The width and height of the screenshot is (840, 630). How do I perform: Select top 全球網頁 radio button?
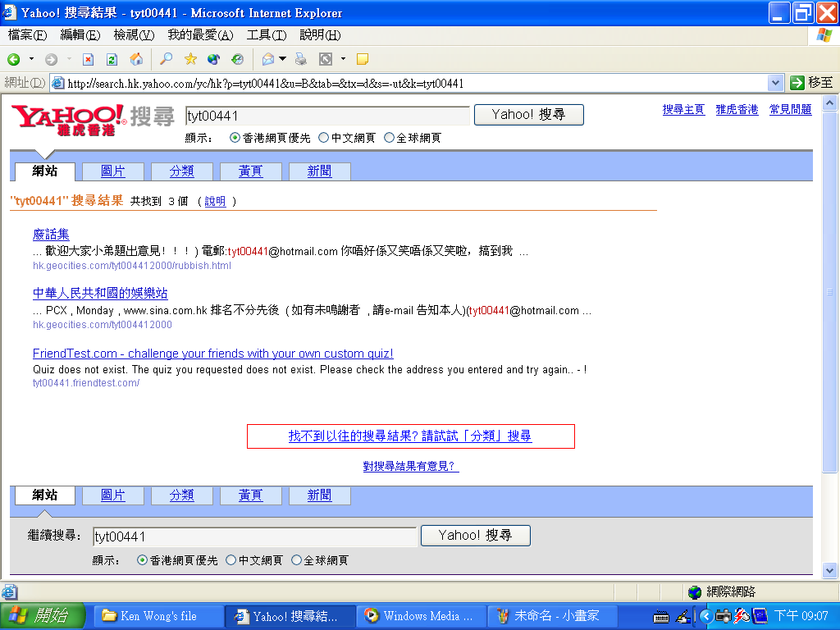point(390,138)
